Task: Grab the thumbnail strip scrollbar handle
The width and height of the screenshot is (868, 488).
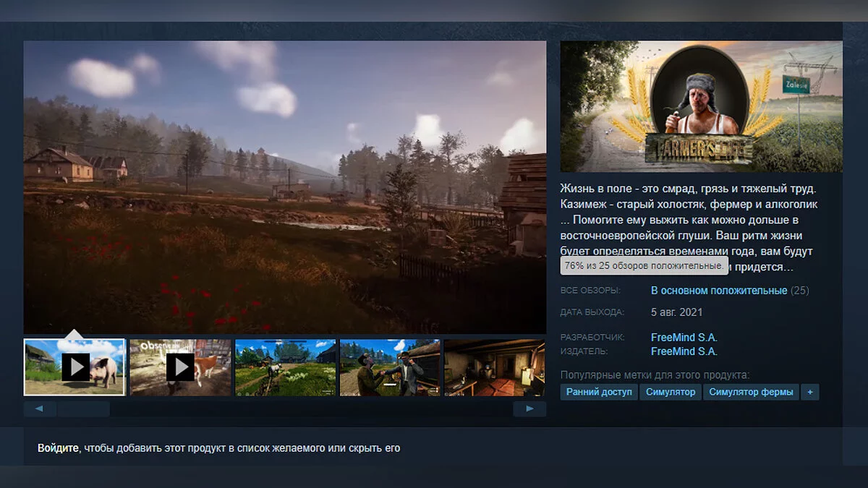Action: pyautogui.click(x=83, y=409)
